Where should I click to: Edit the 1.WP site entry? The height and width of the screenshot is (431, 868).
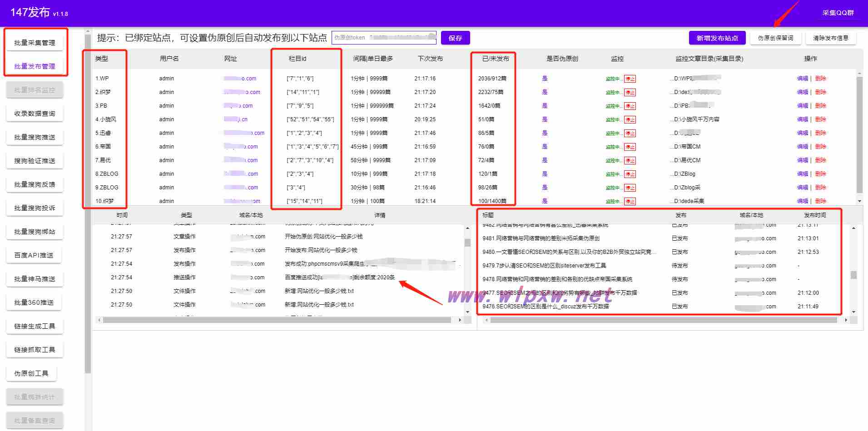click(802, 79)
